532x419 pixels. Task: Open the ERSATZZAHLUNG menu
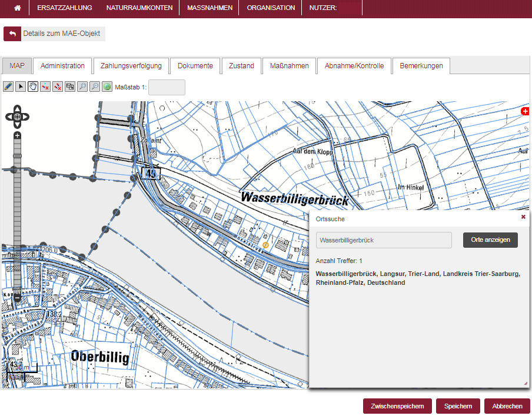click(x=65, y=8)
